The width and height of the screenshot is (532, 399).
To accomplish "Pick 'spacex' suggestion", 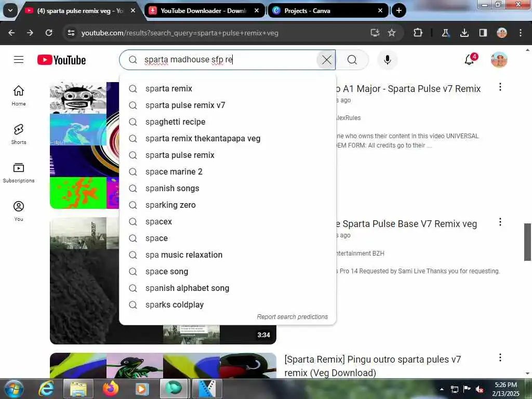I will tap(228, 221).
